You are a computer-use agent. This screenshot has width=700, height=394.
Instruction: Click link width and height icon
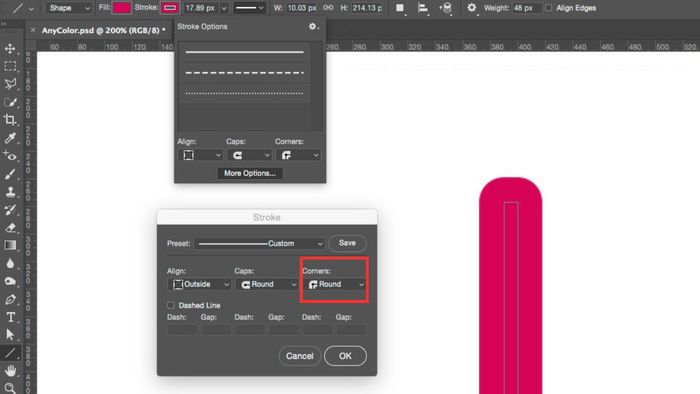pyautogui.click(x=328, y=8)
